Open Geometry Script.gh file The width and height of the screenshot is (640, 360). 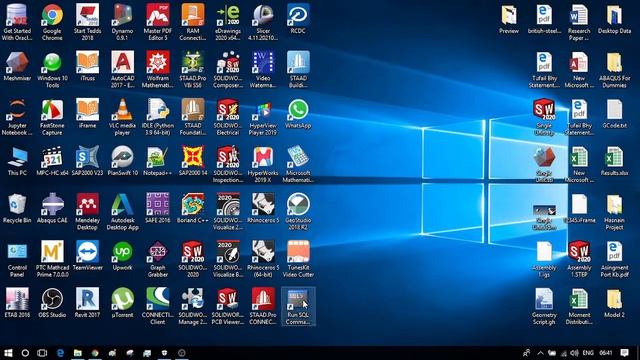click(544, 306)
